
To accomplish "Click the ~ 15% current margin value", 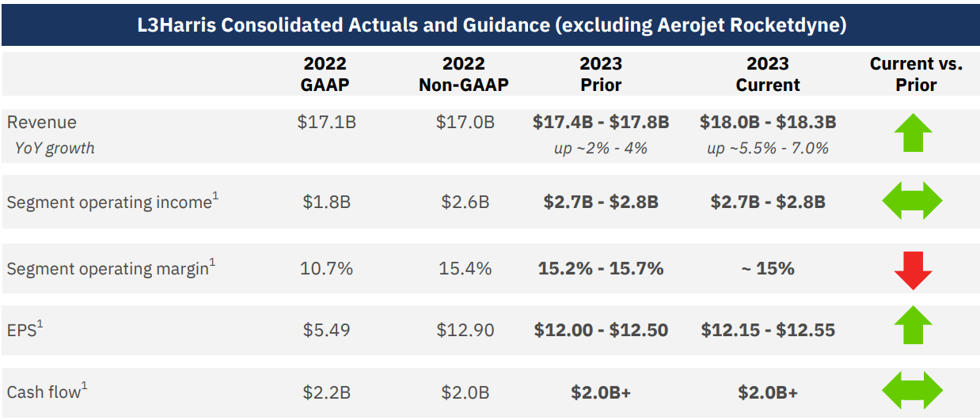I will (x=768, y=269).
